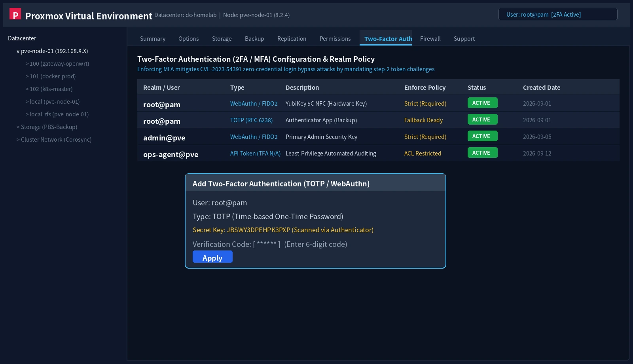
Task: Click ACTIVE badge in the YubiKey row
Action: tap(483, 103)
